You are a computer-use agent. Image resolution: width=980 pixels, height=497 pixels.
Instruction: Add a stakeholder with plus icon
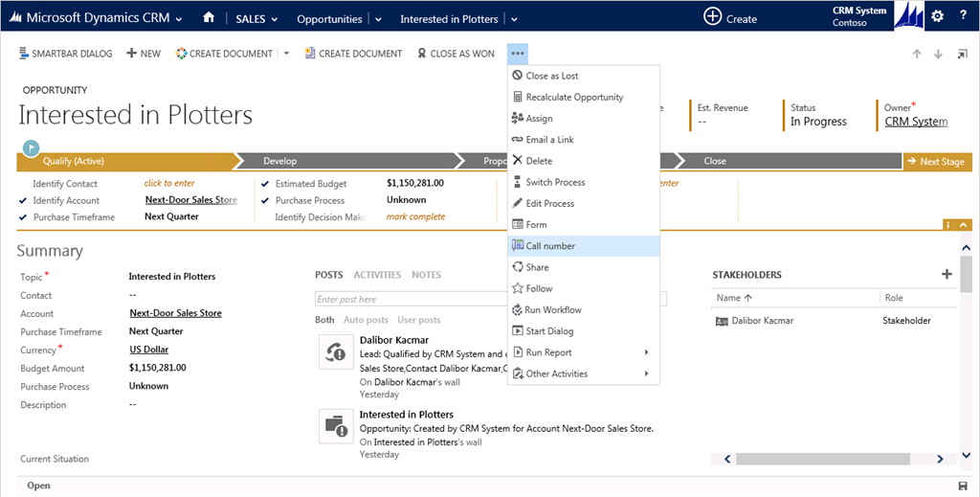pyautogui.click(x=947, y=274)
